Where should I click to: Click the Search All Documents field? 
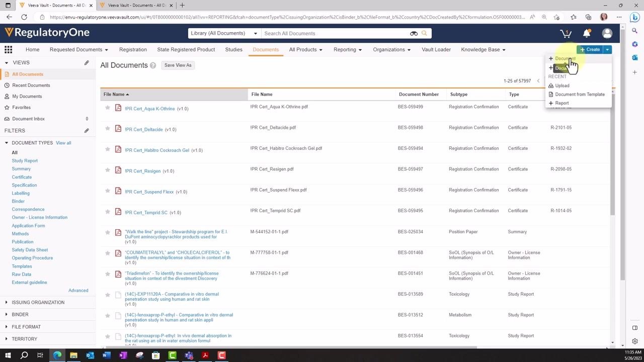tap(336, 34)
